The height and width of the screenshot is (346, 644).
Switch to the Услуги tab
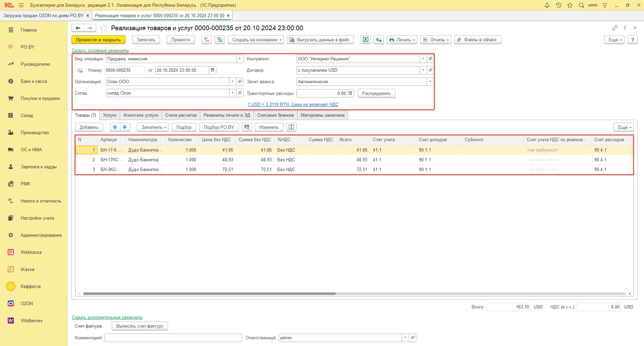[110, 115]
